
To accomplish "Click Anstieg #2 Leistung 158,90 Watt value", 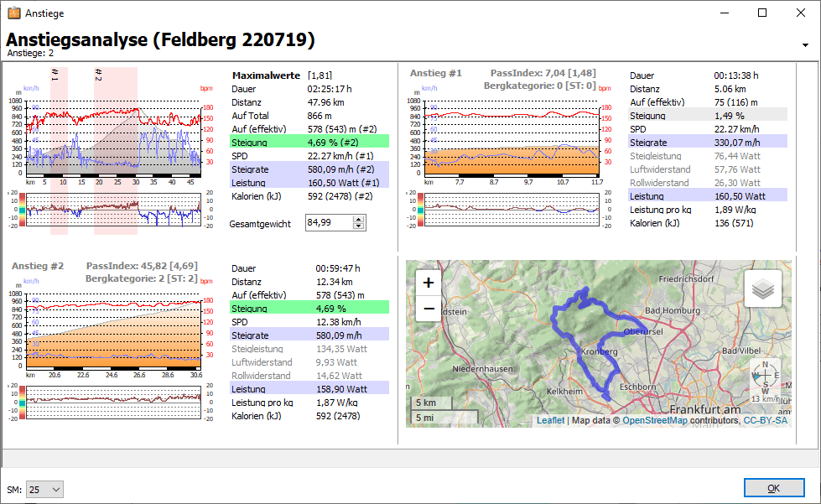I will (341, 389).
